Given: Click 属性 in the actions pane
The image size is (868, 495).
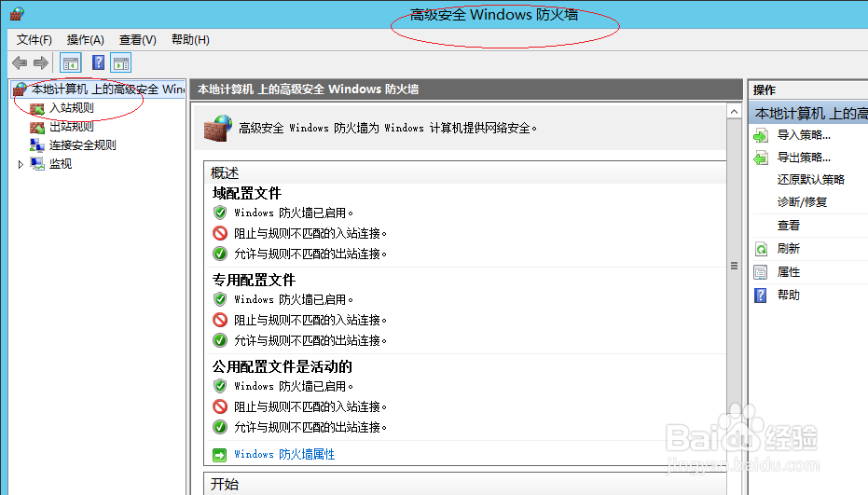Looking at the screenshot, I should 789,272.
